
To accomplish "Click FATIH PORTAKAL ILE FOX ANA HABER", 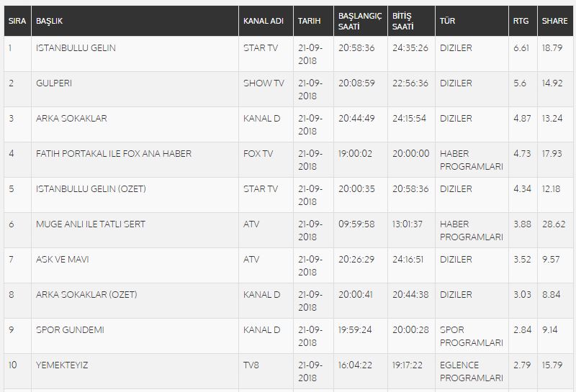I will (x=114, y=154).
